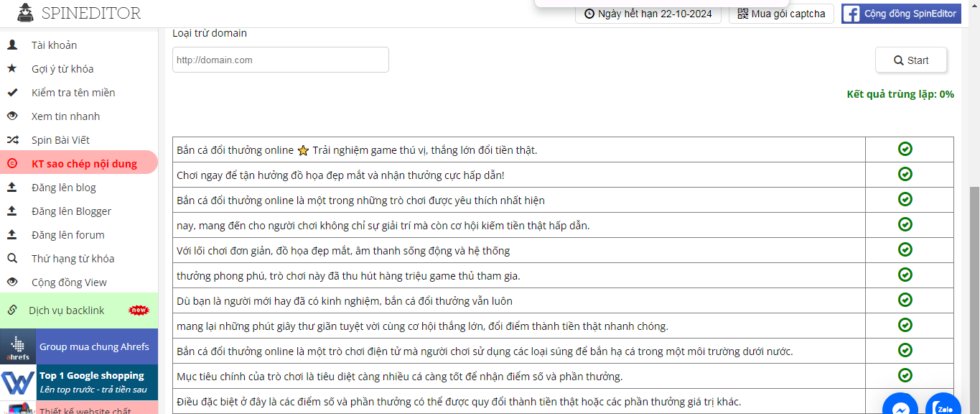Click the SPINEDITOR brand title
The width and height of the screenshot is (980, 414).
tap(91, 13)
